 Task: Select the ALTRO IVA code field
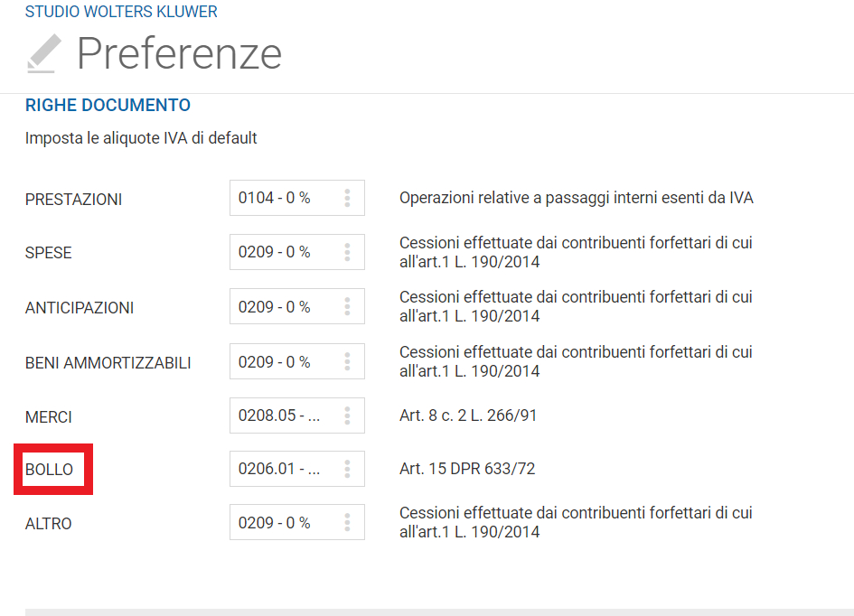point(296,522)
